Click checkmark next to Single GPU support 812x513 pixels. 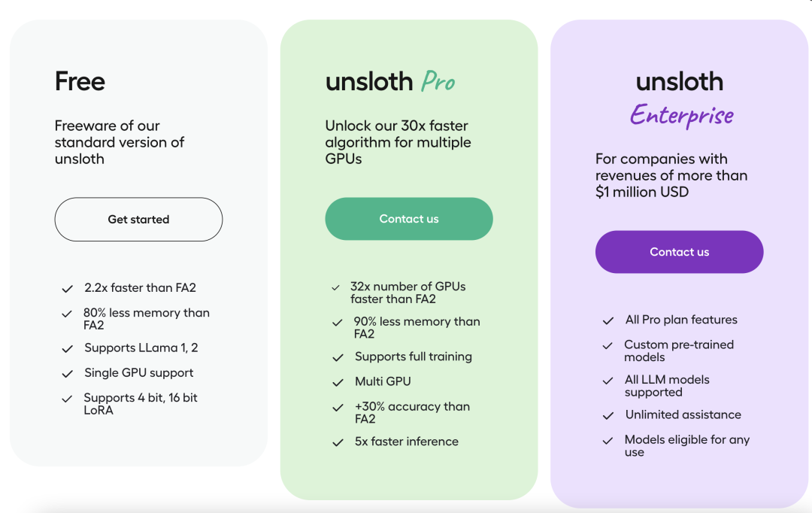[x=68, y=373]
